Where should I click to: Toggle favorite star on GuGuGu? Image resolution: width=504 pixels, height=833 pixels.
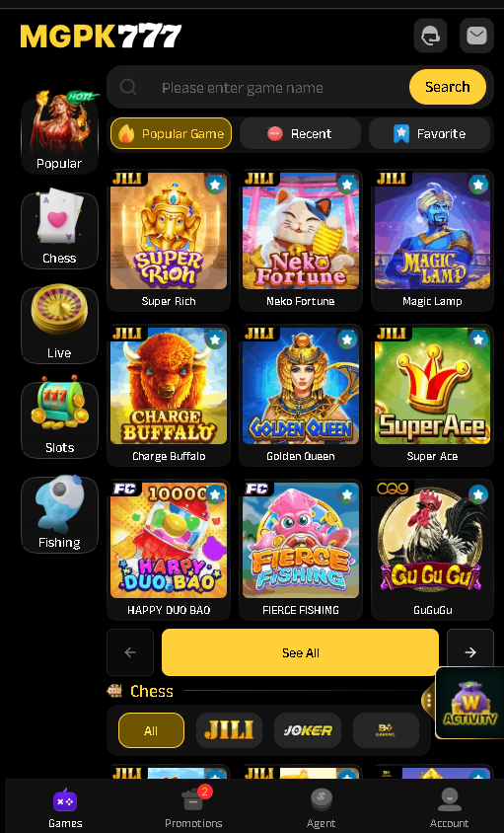tap(478, 494)
